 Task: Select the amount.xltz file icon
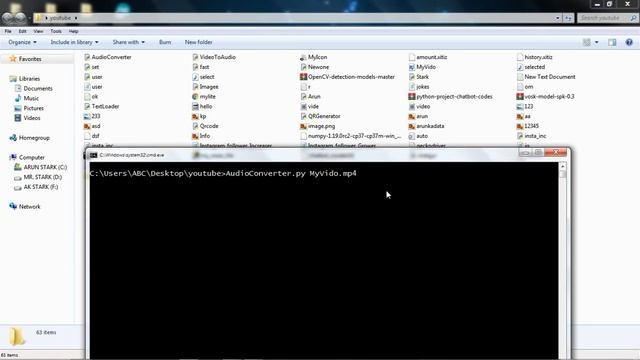pyautogui.click(x=412, y=57)
